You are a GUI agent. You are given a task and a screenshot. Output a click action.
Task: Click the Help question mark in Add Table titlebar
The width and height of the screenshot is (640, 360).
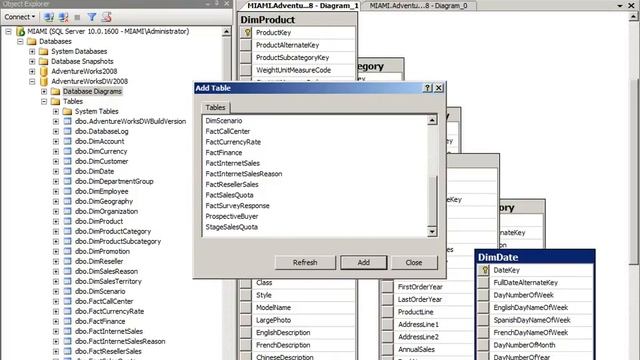(x=427, y=88)
